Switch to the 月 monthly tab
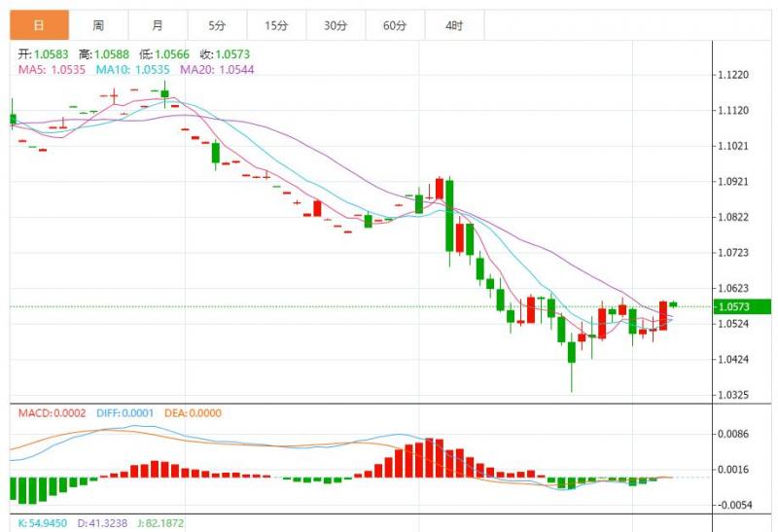 (158, 25)
